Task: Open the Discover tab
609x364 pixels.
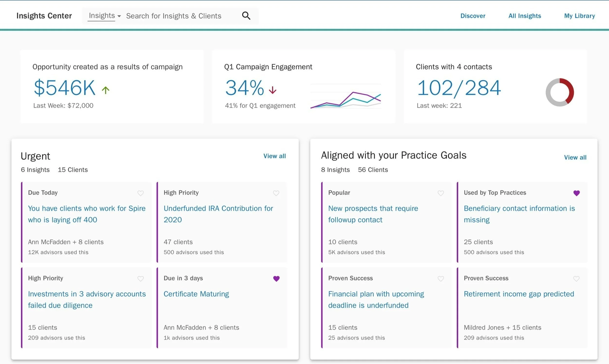Action: pos(473,16)
